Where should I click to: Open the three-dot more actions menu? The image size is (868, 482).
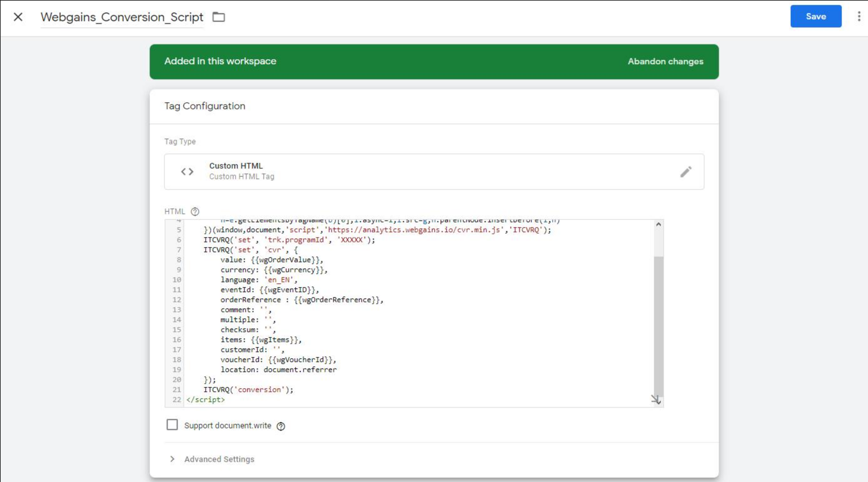coord(859,16)
